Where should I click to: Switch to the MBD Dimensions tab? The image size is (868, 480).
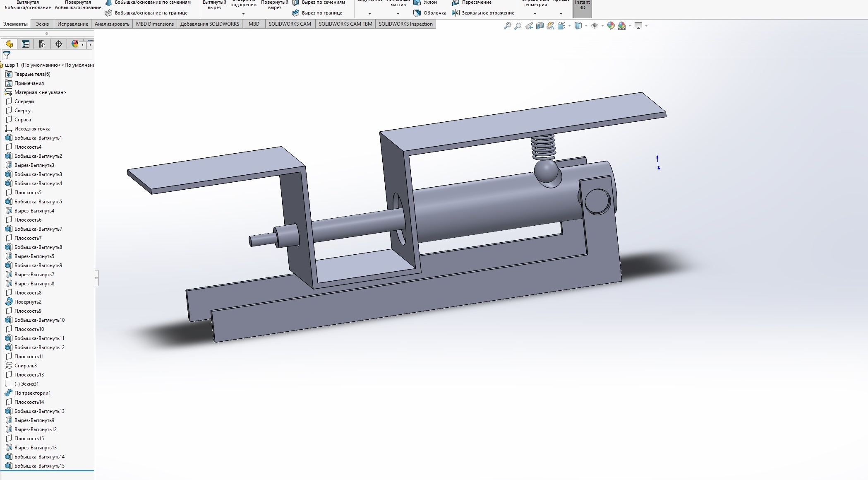point(155,24)
